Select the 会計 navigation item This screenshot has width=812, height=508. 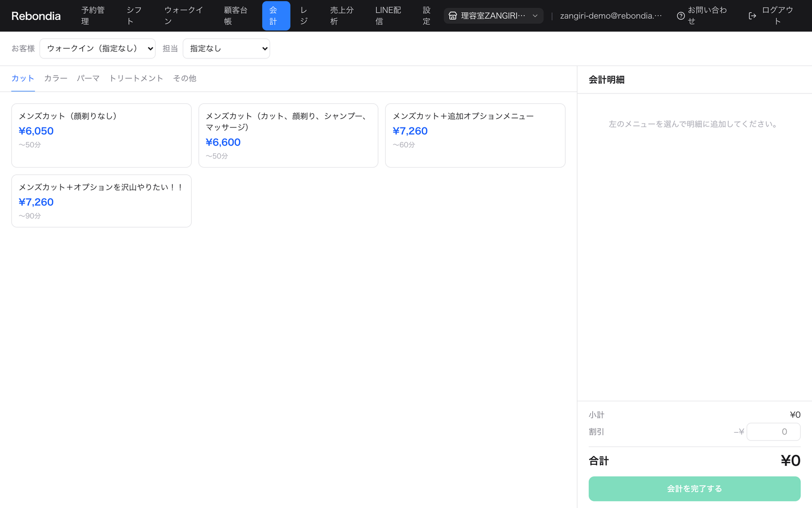[276, 16]
